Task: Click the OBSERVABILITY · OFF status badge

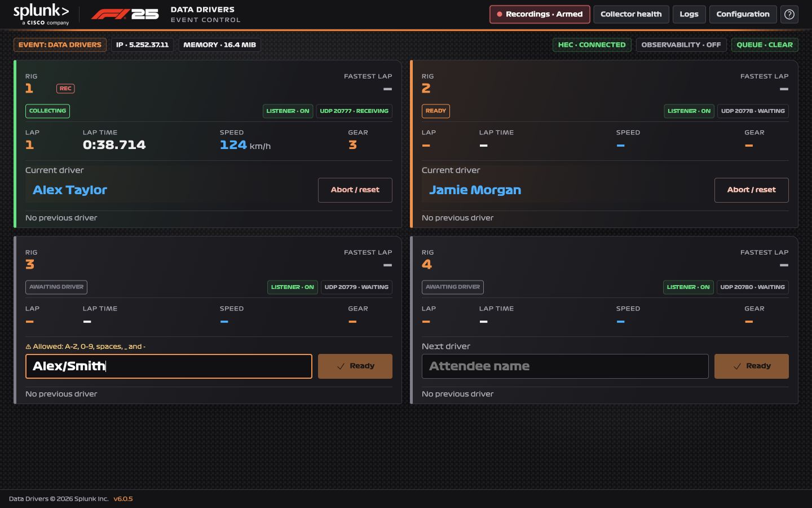Action: pos(681,45)
